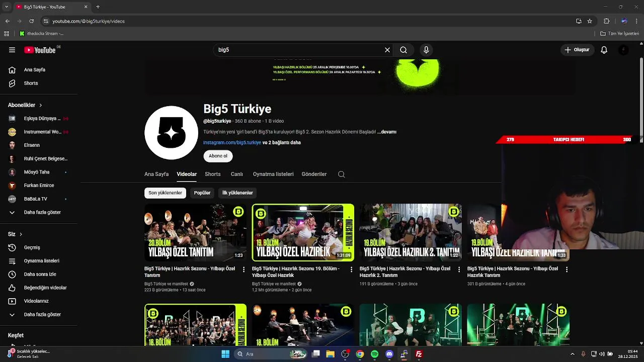
Task: Start voice search with microphone icon
Action: [426, 50]
